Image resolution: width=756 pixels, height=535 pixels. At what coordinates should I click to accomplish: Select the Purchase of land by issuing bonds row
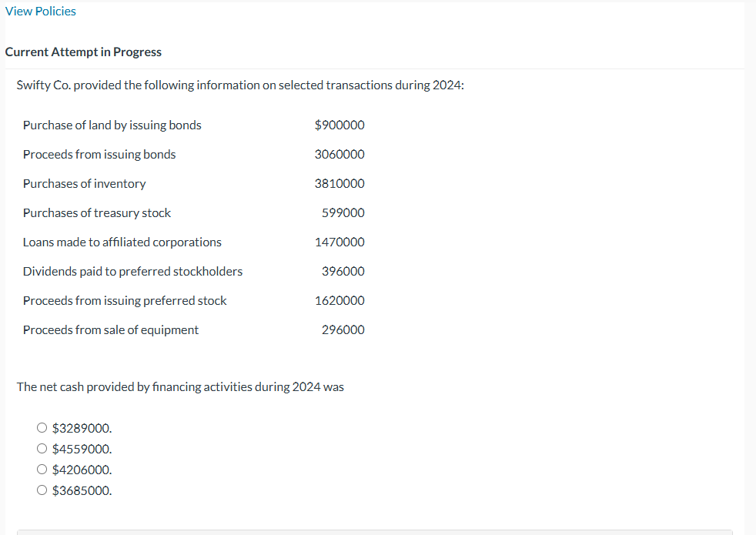112,125
